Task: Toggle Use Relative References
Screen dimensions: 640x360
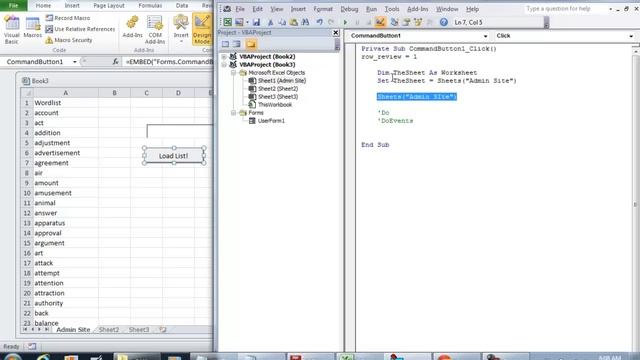Action: (x=80, y=29)
